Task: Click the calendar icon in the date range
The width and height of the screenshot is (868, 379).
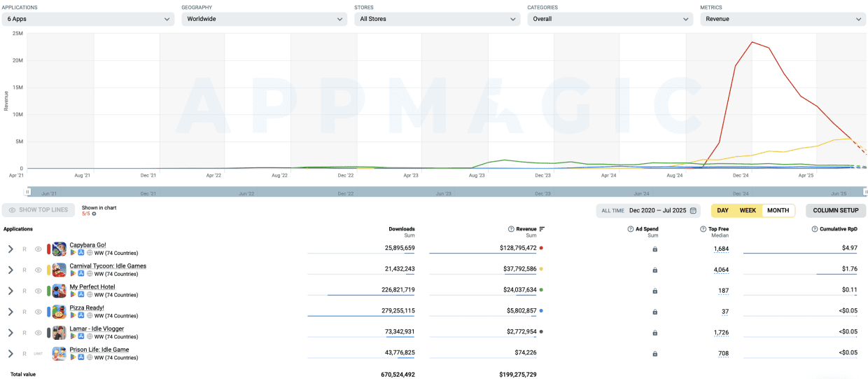Action: coord(693,211)
